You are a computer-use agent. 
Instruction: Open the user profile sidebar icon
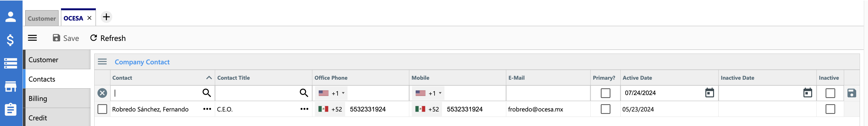[10, 17]
